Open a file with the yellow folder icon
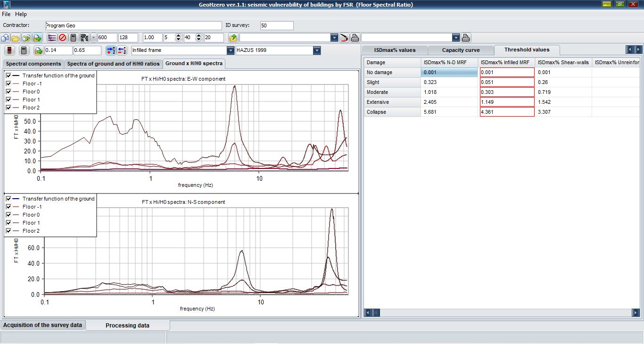Screen dimensions: 644x344 pyautogui.click(x=16, y=38)
